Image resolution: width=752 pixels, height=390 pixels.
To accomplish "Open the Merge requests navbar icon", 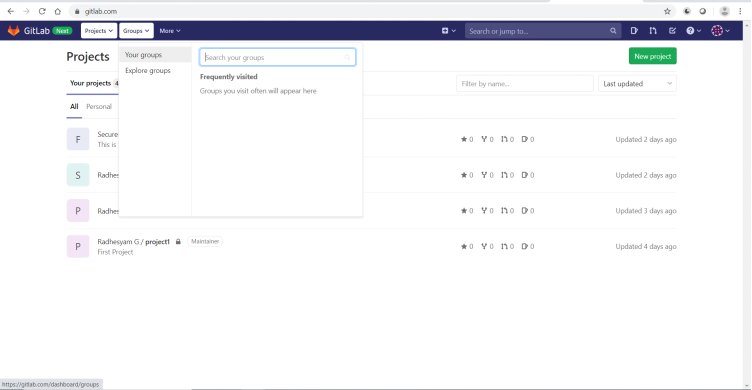I will (653, 31).
